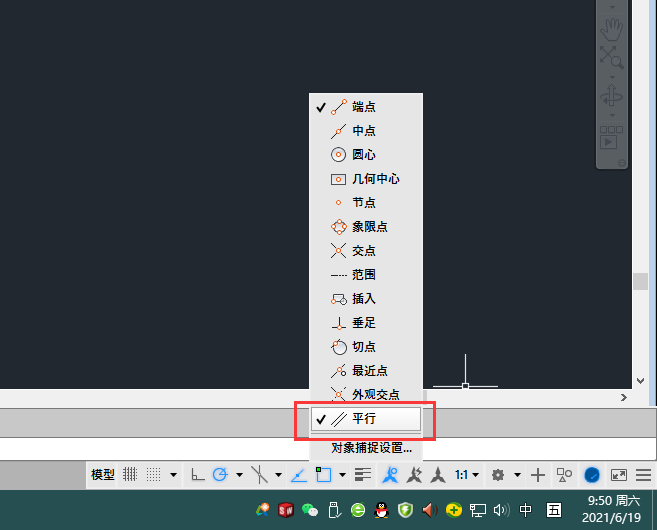This screenshot has height=530, width=657.
Task: Click isolate objects shapes icon
Action: coord(564,475)
